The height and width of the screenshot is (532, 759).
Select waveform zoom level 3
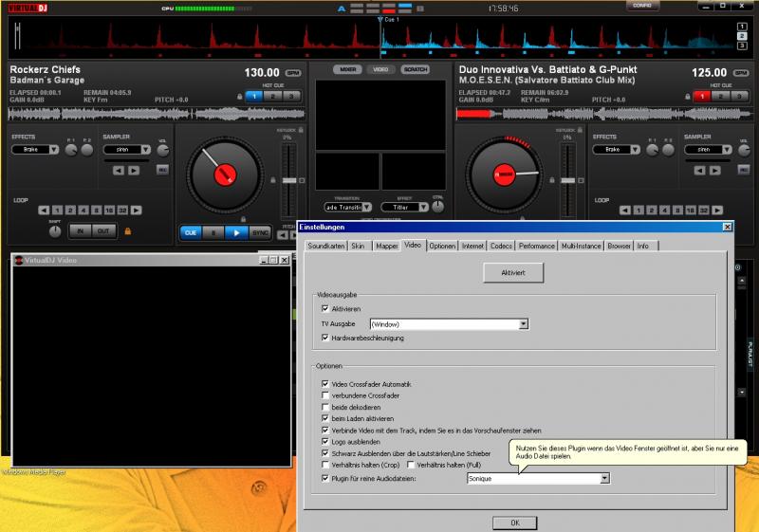point(742,46)
